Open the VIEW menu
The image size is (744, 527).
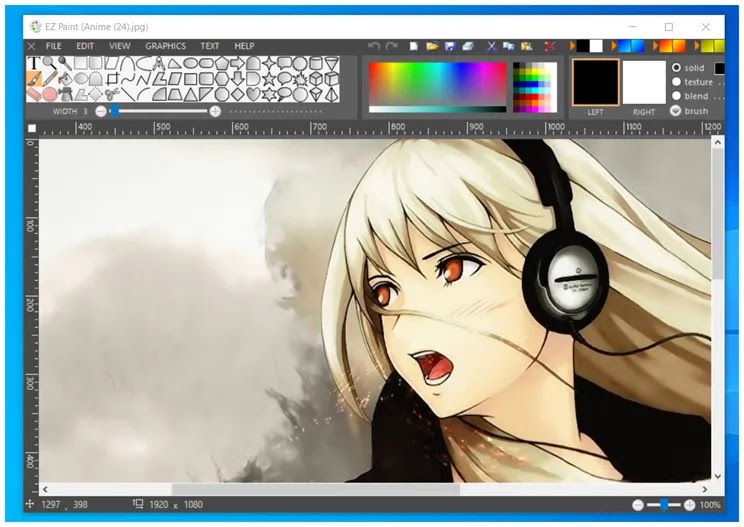point(119,46)
